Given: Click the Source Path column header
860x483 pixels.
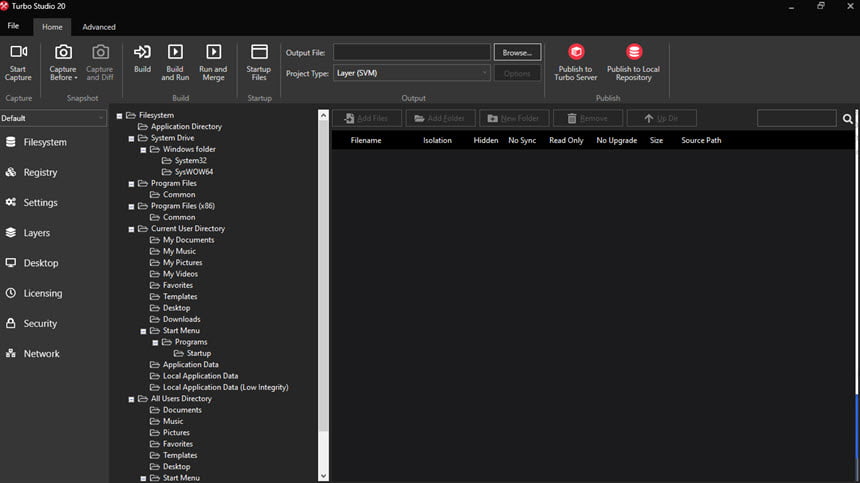Looking at the screenshot, I should 701,140.
